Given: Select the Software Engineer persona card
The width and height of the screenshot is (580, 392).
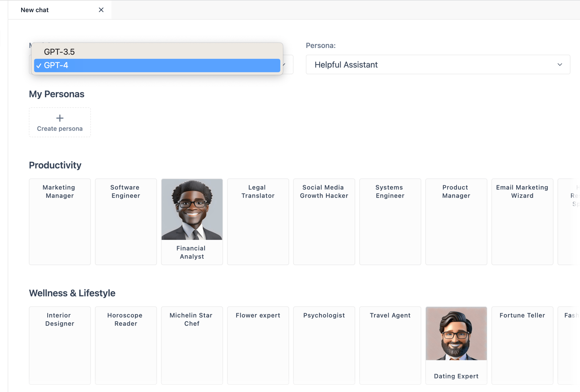Looking at the screenshot, I should (x=126, y=222).
